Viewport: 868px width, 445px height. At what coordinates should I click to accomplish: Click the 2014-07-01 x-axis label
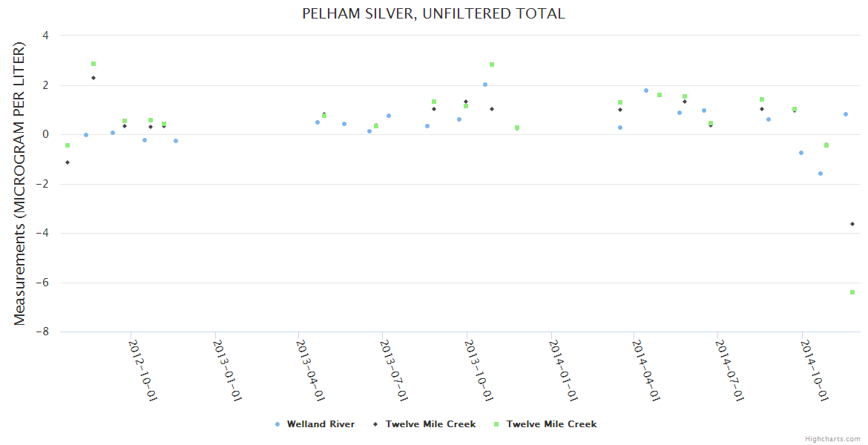[730, 369]
